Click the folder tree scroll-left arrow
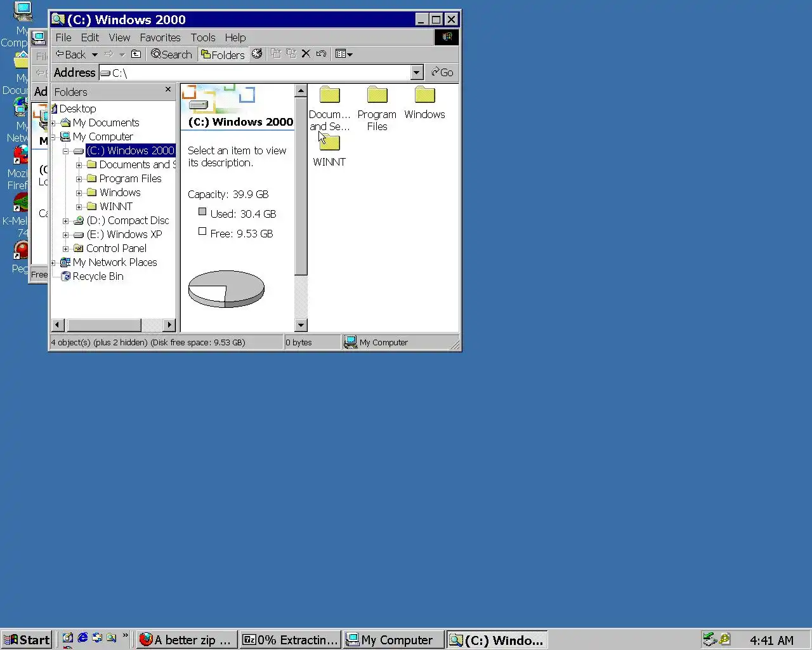812x650 pixels. point(57,325)
